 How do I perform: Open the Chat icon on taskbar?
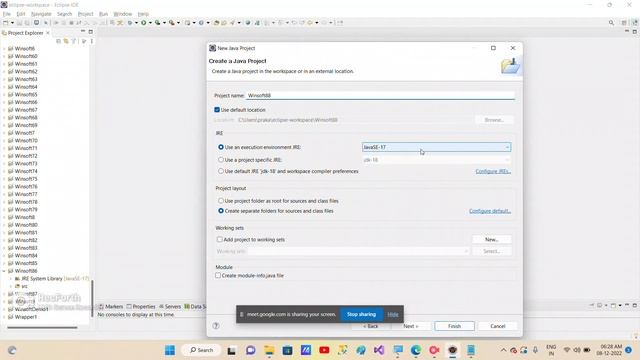click(250, 350)
